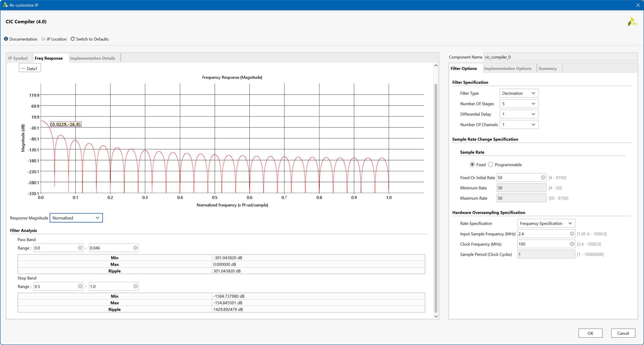The image size is (644, 345).
Task: Click the Stop Band Max value -154.845501 dB
Action: [228, 303]
